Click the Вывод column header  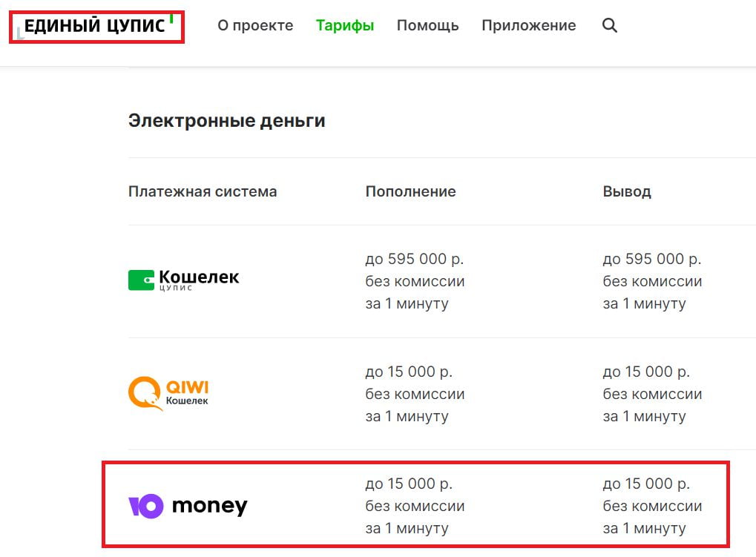pyautogui.click(x=626, y=191)
